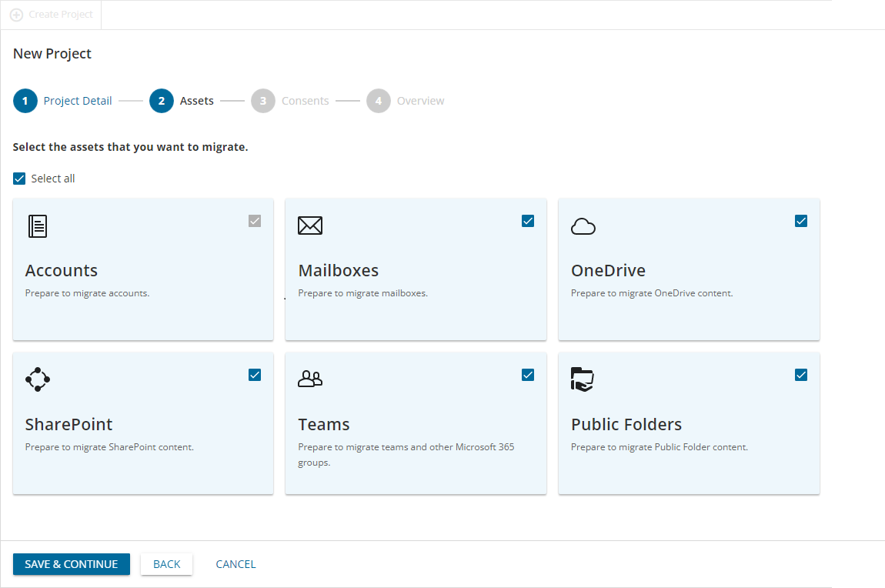This screenshot has height=588, width=885.
Task: Toggle the Select all checkbox
Action: 20,179
